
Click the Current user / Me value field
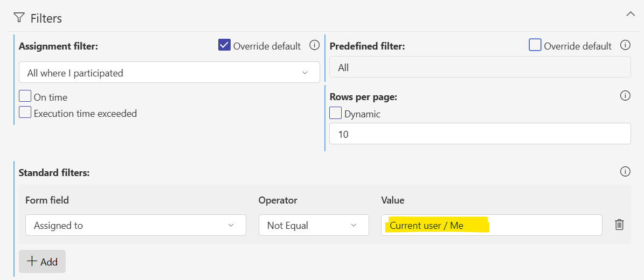coord(491,225)
